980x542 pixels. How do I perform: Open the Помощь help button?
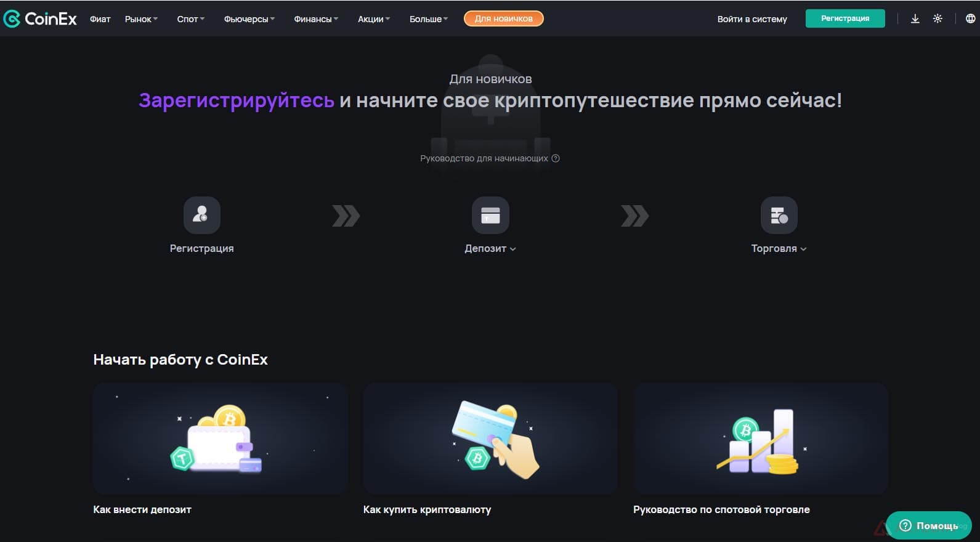(x=929, y=525)
